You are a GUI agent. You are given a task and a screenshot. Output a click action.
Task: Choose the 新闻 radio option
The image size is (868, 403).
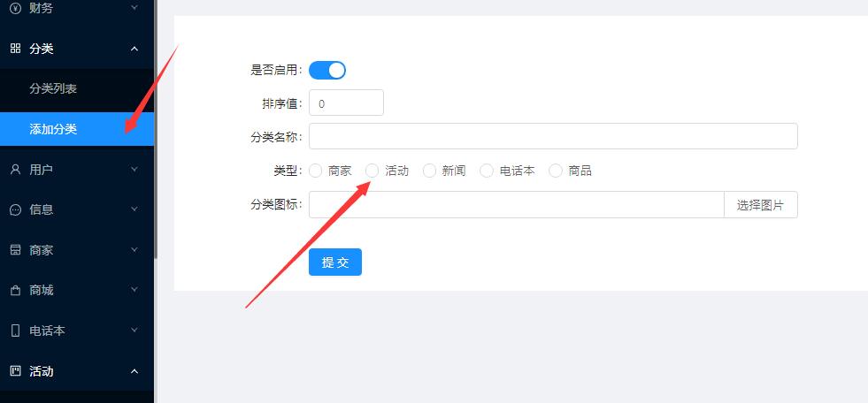click(429, 171)
